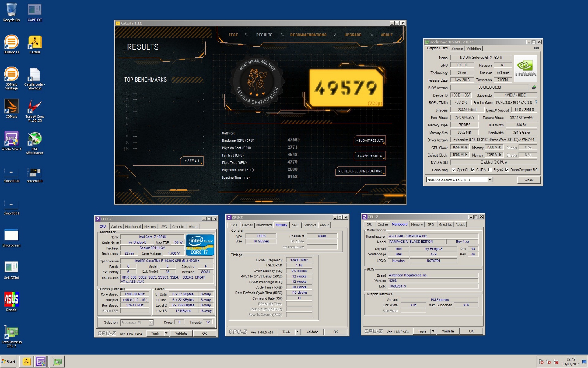The height and width of the screenshot is (368, 588).
Task: Click SUBMIT RESULTS in Catzilla
Action: pyautogui.click(x=370, y=140)
